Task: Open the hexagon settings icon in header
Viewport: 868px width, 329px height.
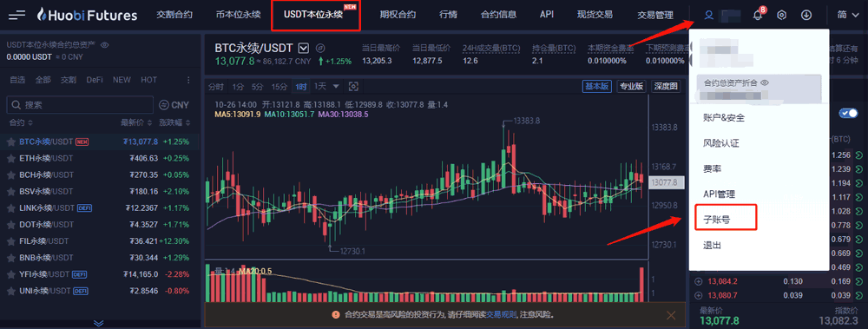Action: 782,15
